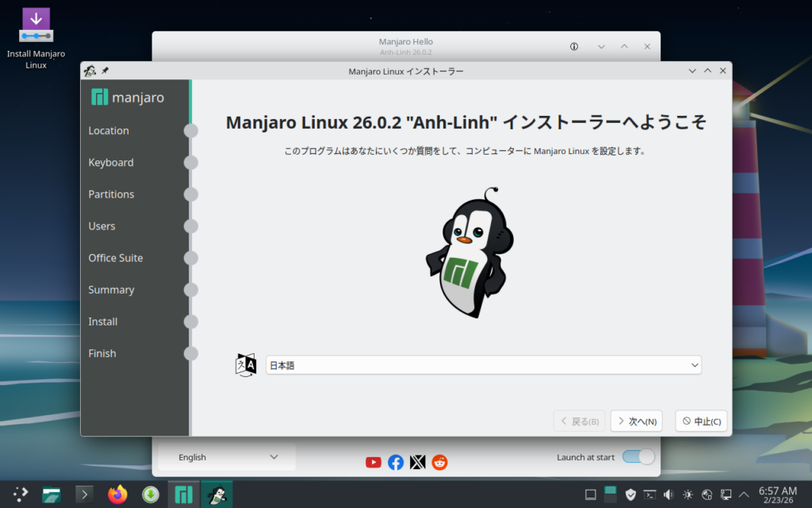Open the YouTube social link icon
The image size is (812, 508).
(x=373, y=462)
